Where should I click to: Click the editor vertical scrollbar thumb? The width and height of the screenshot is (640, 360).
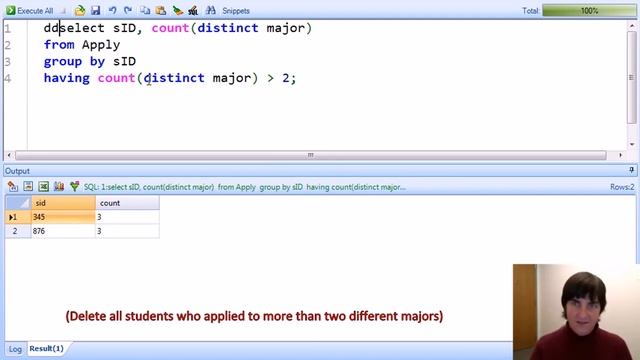(632, 77)
